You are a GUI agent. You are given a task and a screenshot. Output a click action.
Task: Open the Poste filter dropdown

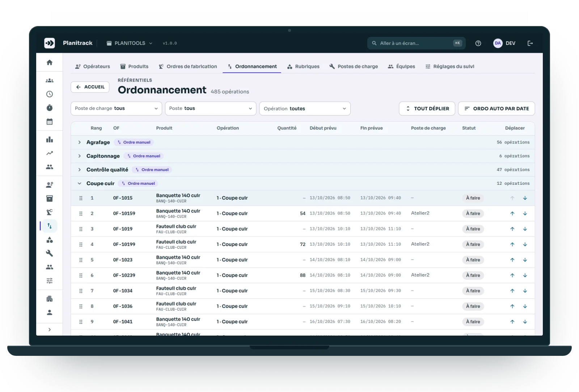click(x=211, y=108)
